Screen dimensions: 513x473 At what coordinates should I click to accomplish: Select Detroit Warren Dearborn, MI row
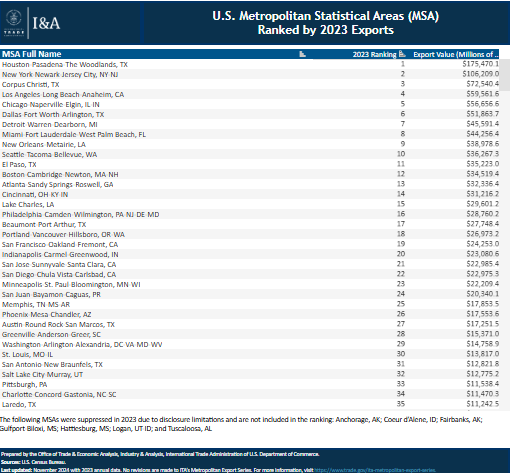pyautogui.click(x=250, y=124)
